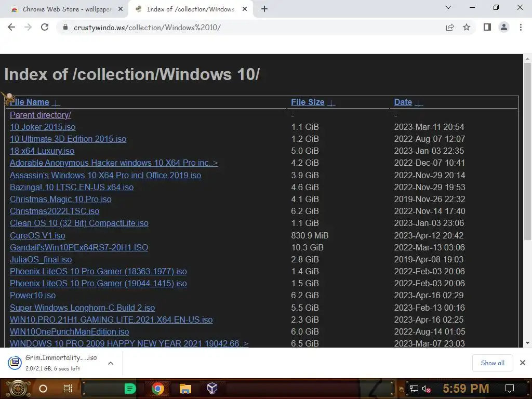The height and width of the screenshot is (399, 532).
Task: Open a new browser tab
Action: click(264, 9)
